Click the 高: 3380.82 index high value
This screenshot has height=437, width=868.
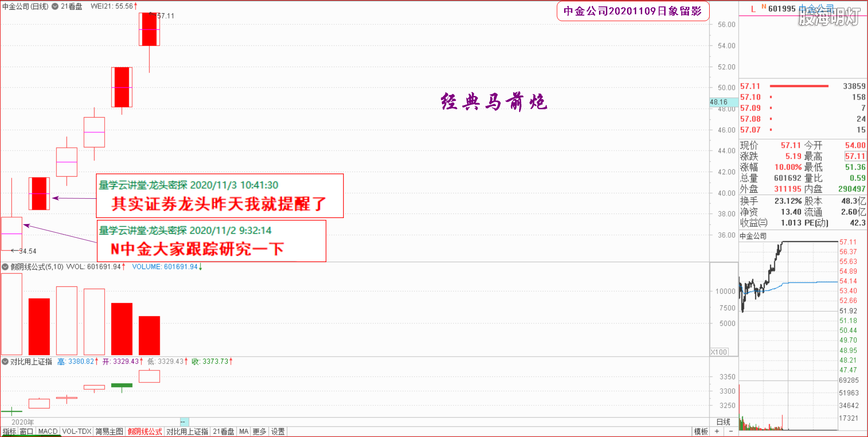pos(78,362)
